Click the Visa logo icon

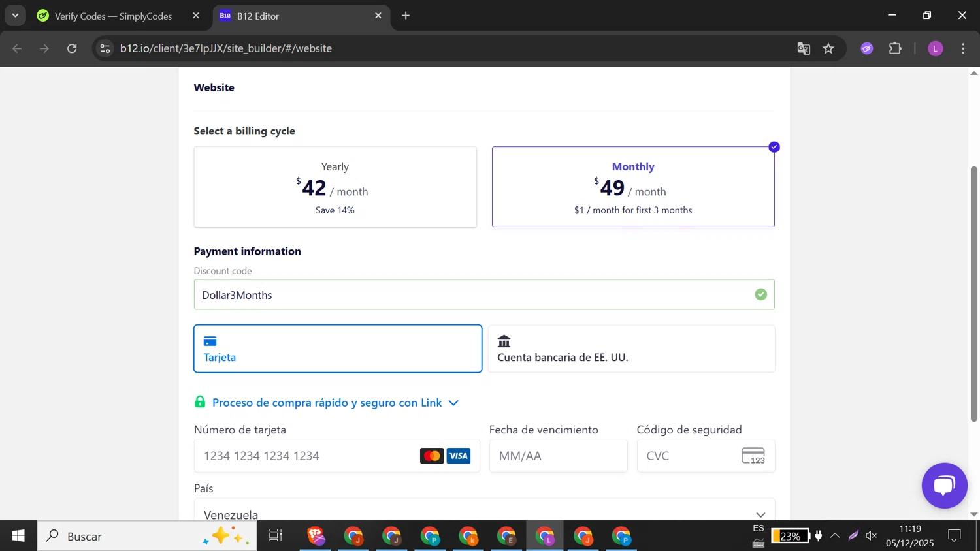459,456
